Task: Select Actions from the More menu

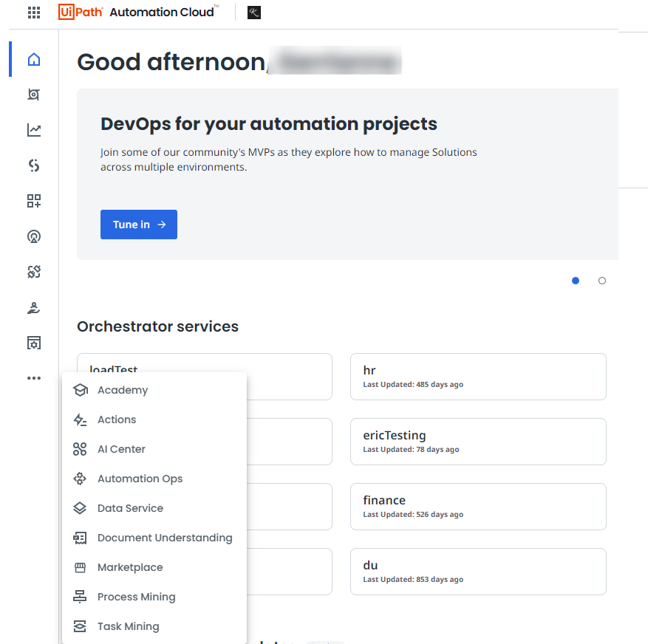Action: [x=154, y=419]
